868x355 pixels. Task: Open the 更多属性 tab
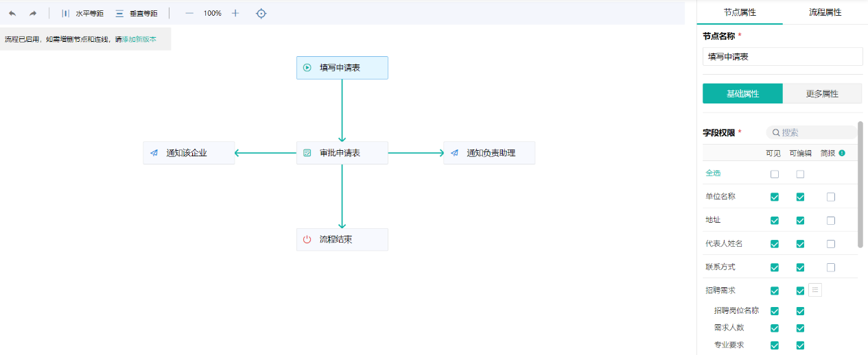coord(822,94)
